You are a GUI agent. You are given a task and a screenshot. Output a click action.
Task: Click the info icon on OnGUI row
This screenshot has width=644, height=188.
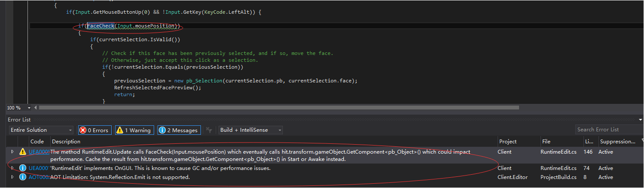click(23, 168)
